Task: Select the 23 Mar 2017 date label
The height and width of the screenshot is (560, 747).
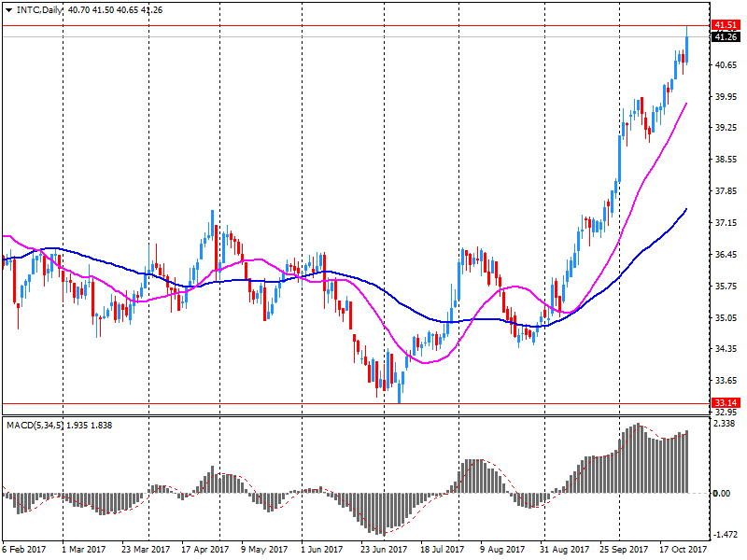Action: pyautogui.click(x=146, y=550)
